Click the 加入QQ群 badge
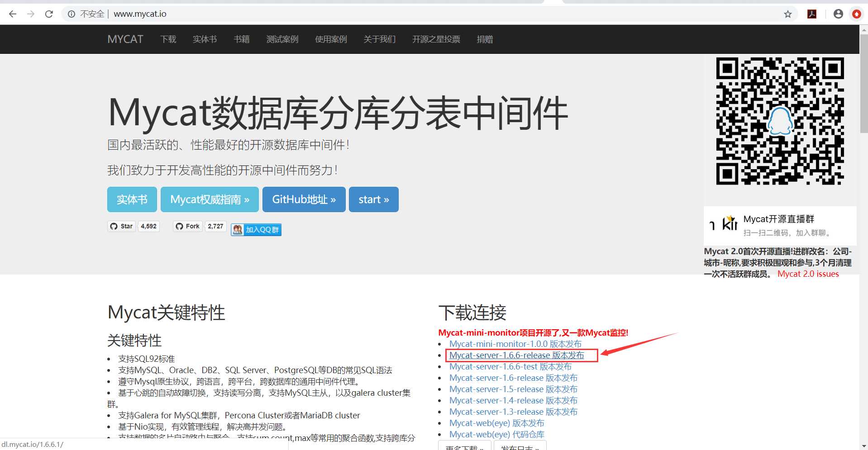 [x=256, y=230]
